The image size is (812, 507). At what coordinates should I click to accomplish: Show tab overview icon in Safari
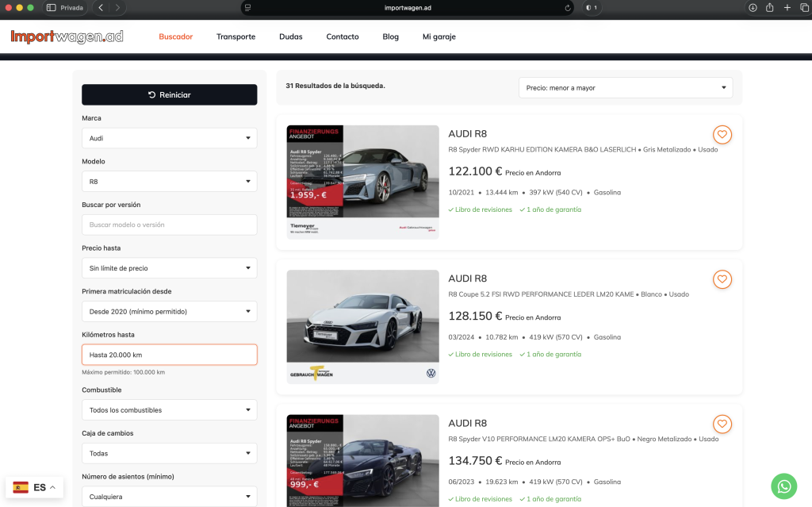[802, 7]
